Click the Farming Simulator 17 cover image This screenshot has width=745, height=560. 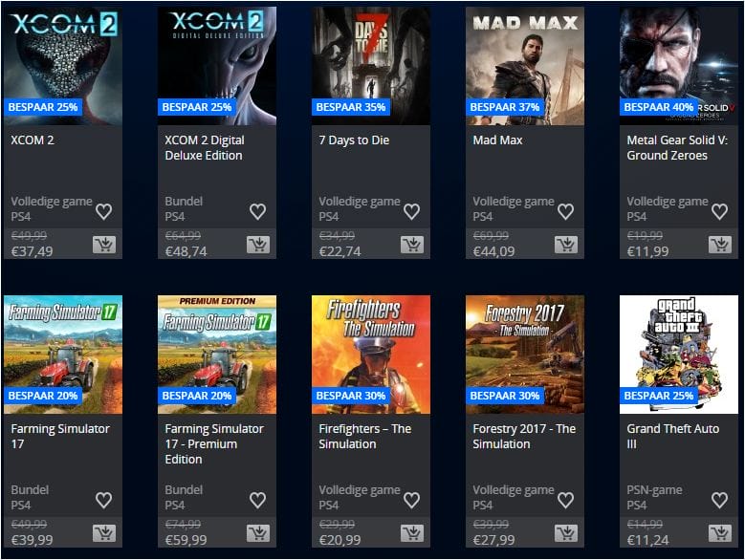coord(63,355)
